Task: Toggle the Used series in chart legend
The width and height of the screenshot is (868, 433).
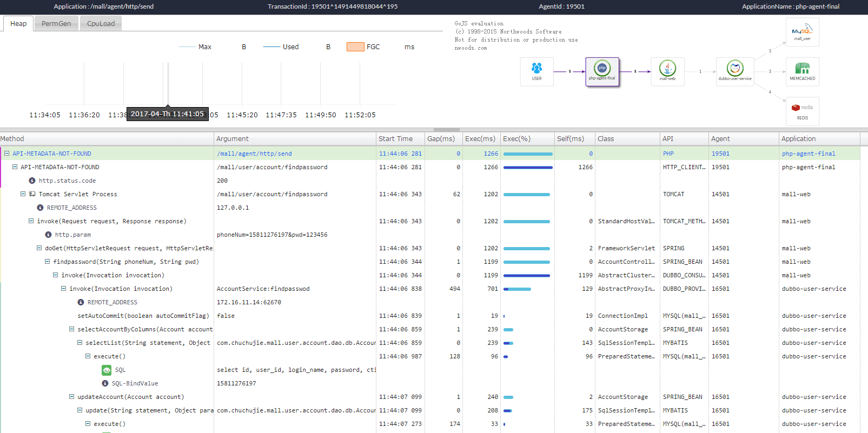Action: click(x=290, y=47)
